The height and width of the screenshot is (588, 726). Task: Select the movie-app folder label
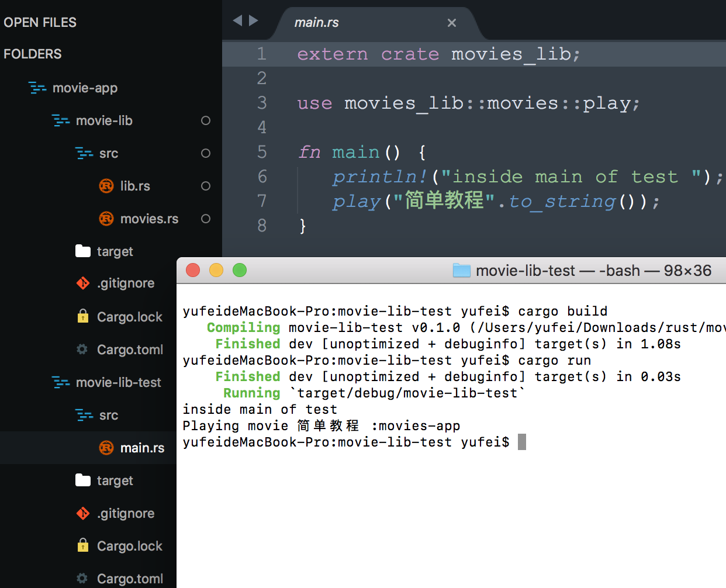click(x=85, y=88)
